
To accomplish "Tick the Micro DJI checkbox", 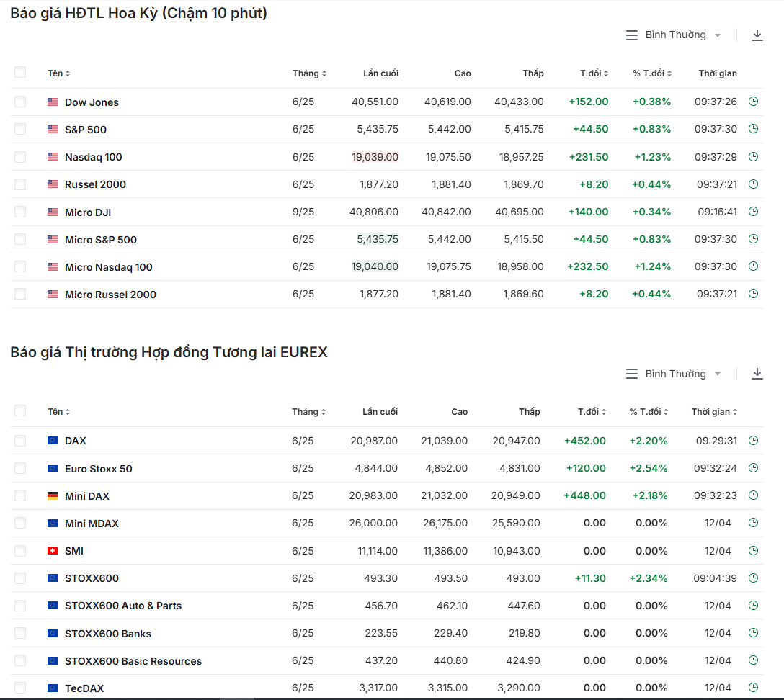I will click(x=20, y=212).
